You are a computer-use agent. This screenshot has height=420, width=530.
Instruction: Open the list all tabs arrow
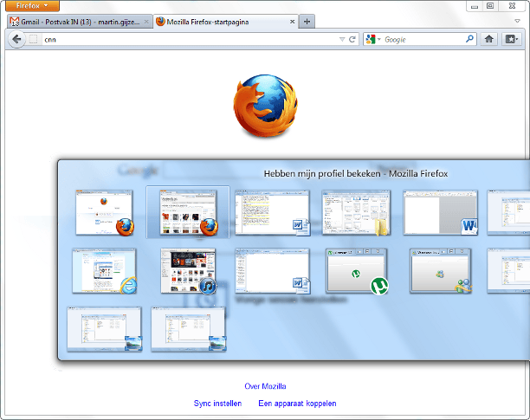[517, 21]
